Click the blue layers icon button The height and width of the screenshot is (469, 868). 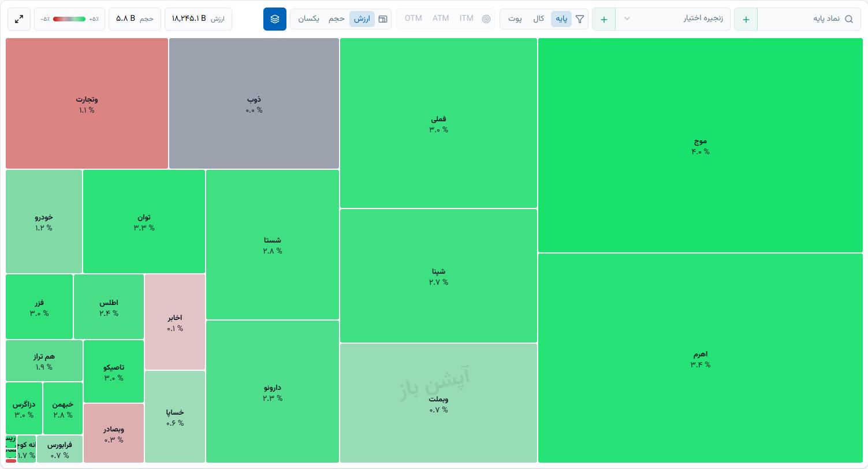pyautogui.click(x=275, y=19)
